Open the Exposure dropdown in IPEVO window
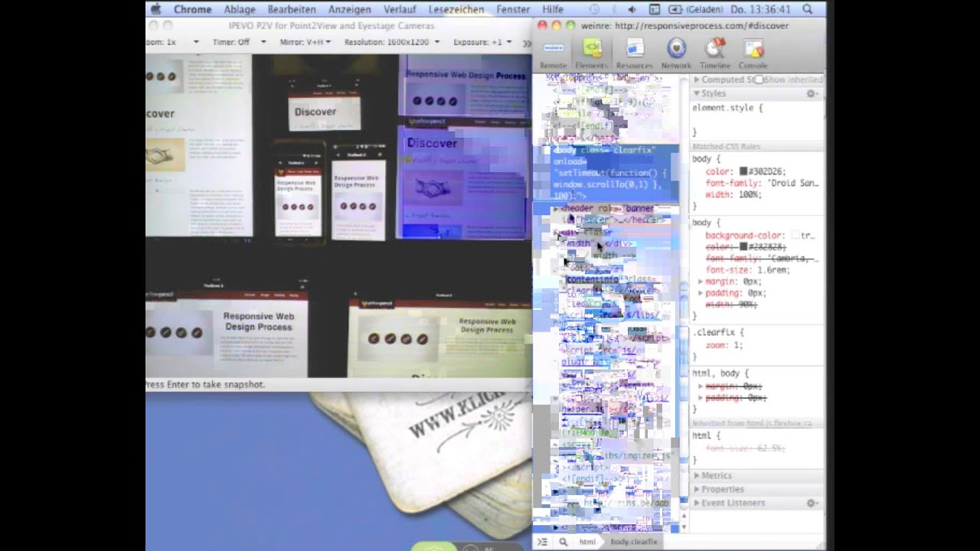Screen dimensions: 980x551 (482, 42)
